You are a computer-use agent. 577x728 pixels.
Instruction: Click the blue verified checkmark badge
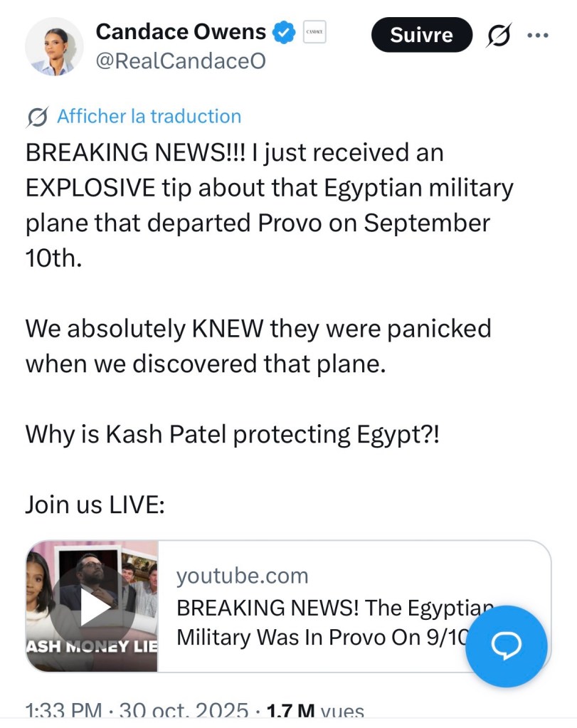(284, 32)
